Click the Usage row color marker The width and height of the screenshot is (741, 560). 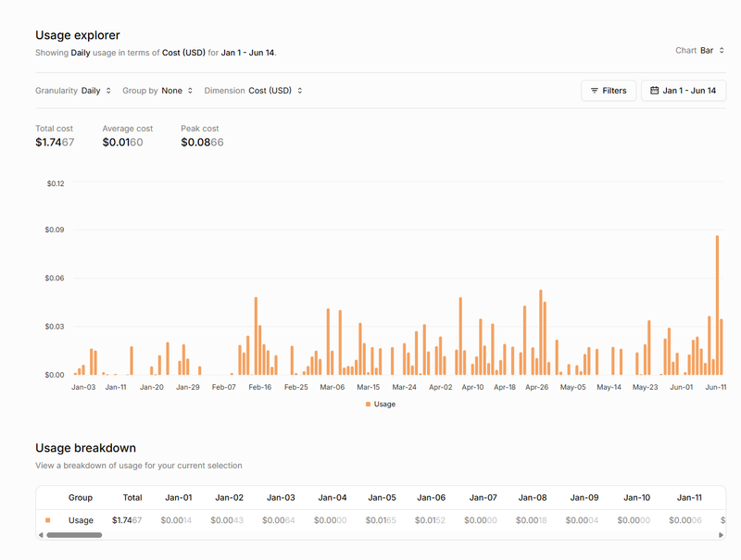point(48,520)
